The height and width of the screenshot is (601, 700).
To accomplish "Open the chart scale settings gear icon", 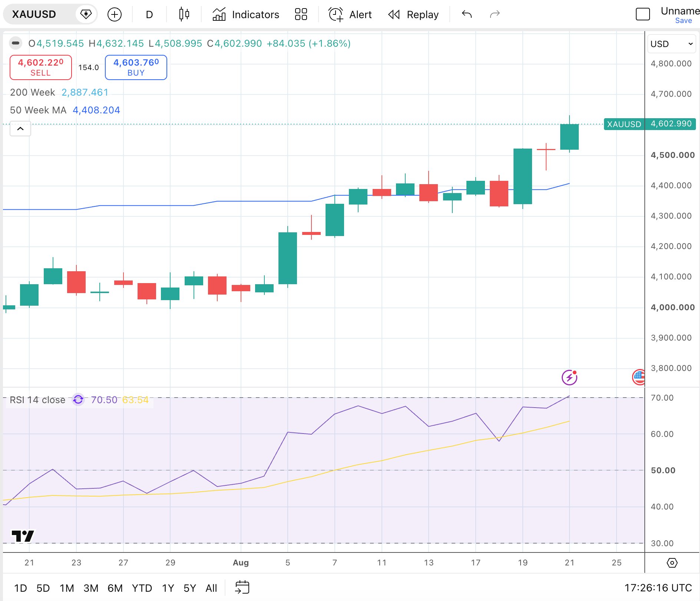I will pyautogui.click(x=672, y=563).
